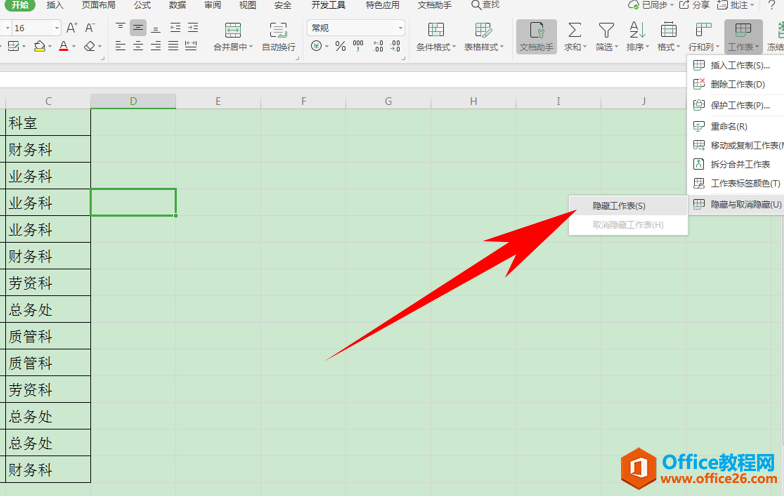Choose 删除工作表(D) from menu
Image resolution: width=784 pixels, height=496 pixels.
tap(736, 84)
